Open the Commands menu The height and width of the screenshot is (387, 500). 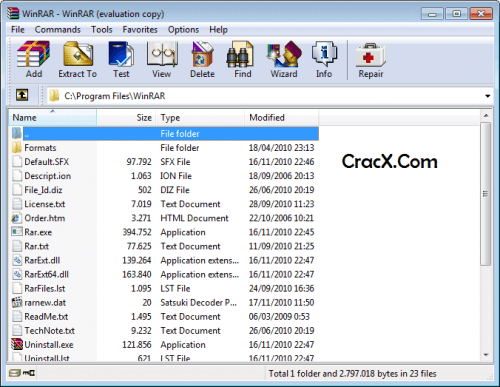point(58,30)
